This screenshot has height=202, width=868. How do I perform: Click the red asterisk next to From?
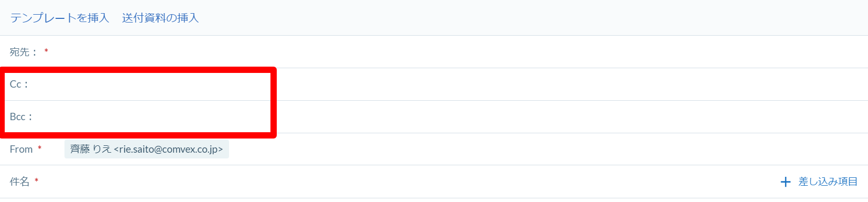(39, 148)
